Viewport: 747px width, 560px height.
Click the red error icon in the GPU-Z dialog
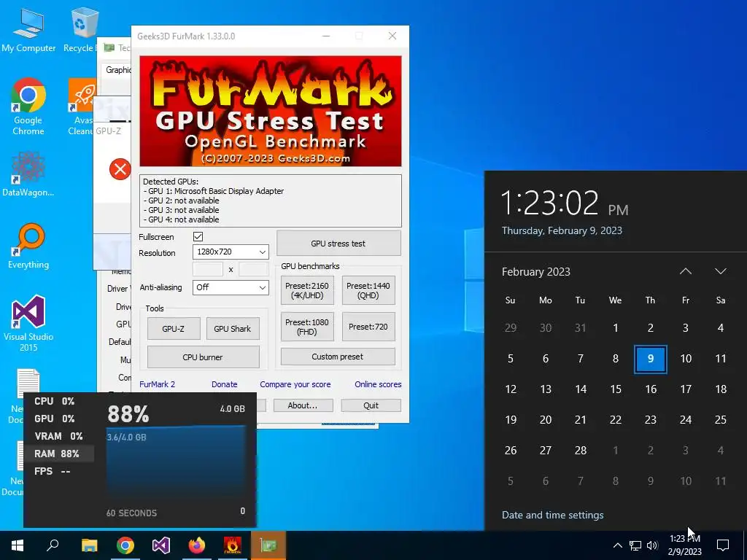(120, 169)
